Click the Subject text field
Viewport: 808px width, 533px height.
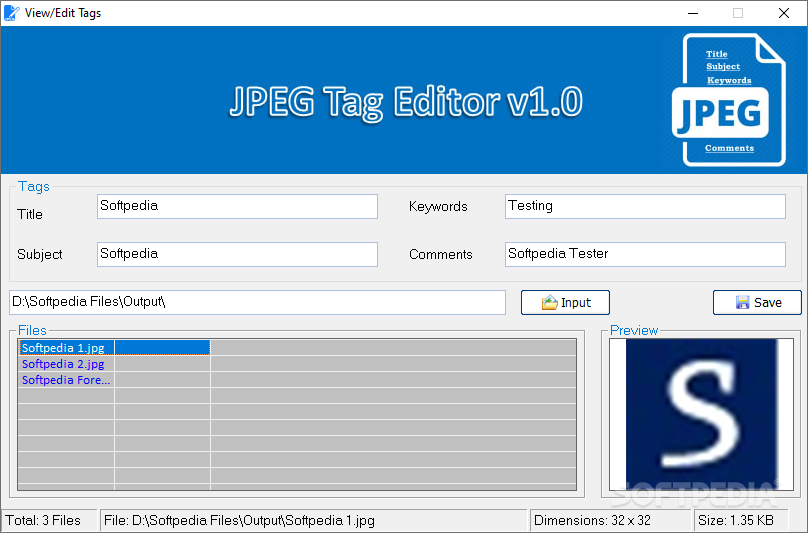pos(237,254)
